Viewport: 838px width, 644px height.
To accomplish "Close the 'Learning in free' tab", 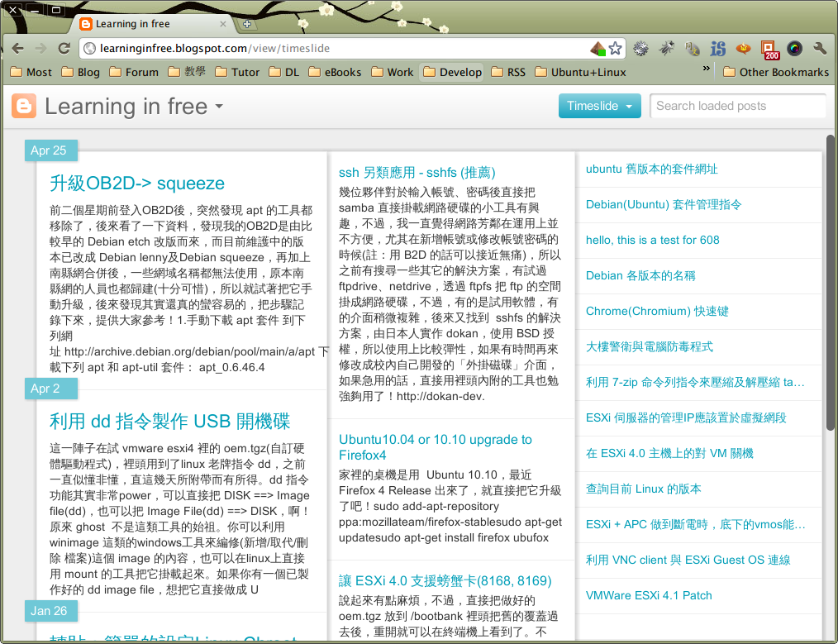I will click(x=223, y=24).
